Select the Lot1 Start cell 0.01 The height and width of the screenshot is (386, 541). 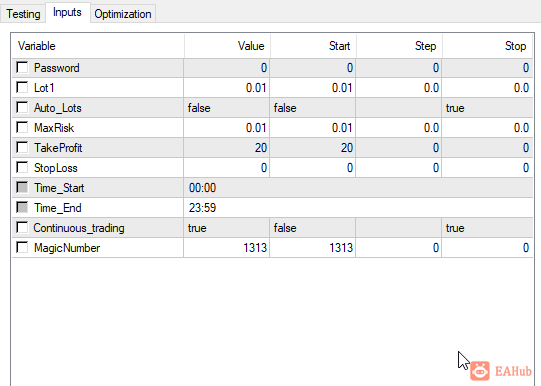(313, 88)
